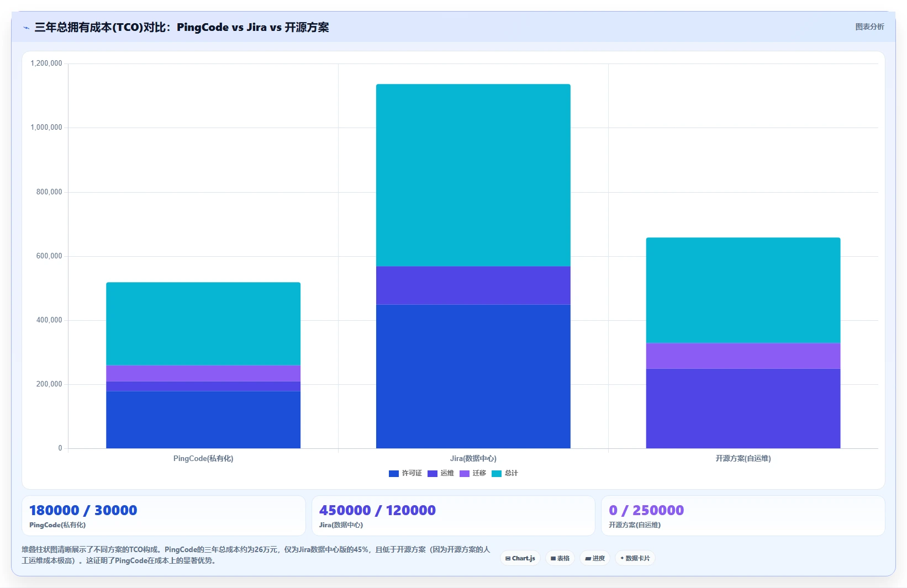Click the 1,200,000 y-axis label
The image size is (907, 588).
pos(46,63)
